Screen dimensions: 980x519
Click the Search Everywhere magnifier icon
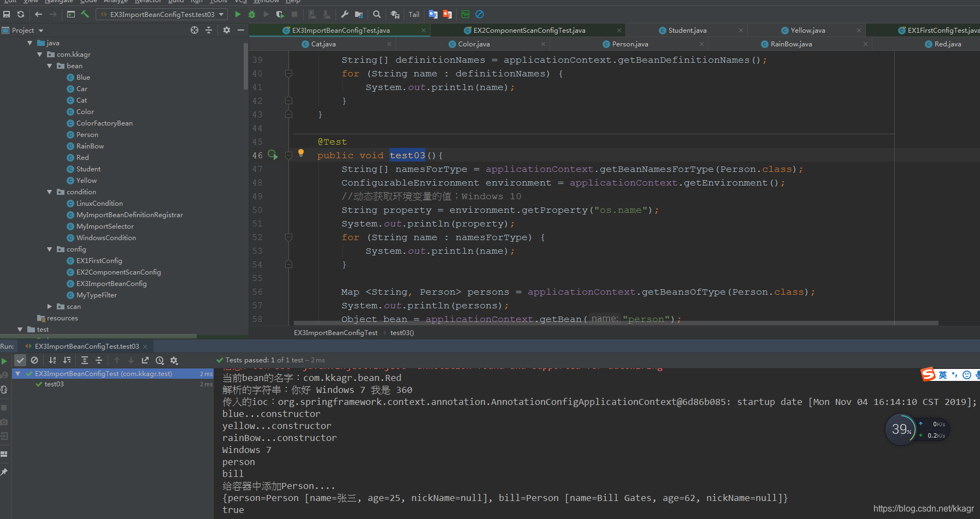[377, 14]
